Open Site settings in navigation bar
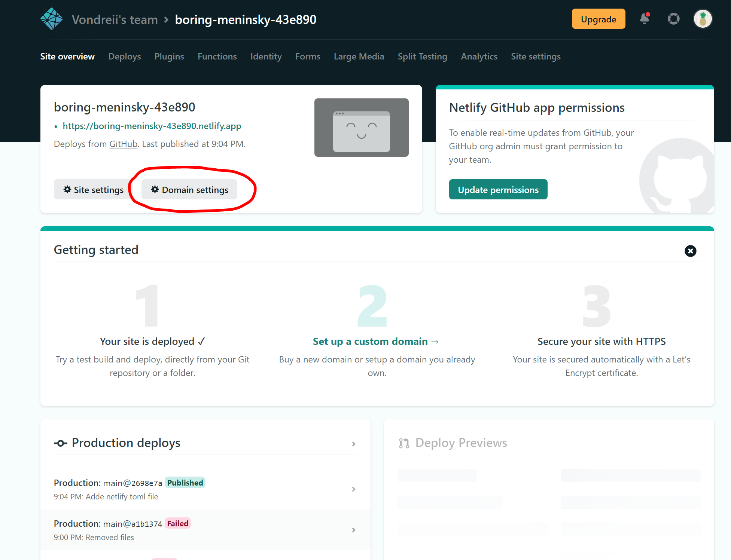This screenshot has width=731, height=560. (x=536, y=56)
